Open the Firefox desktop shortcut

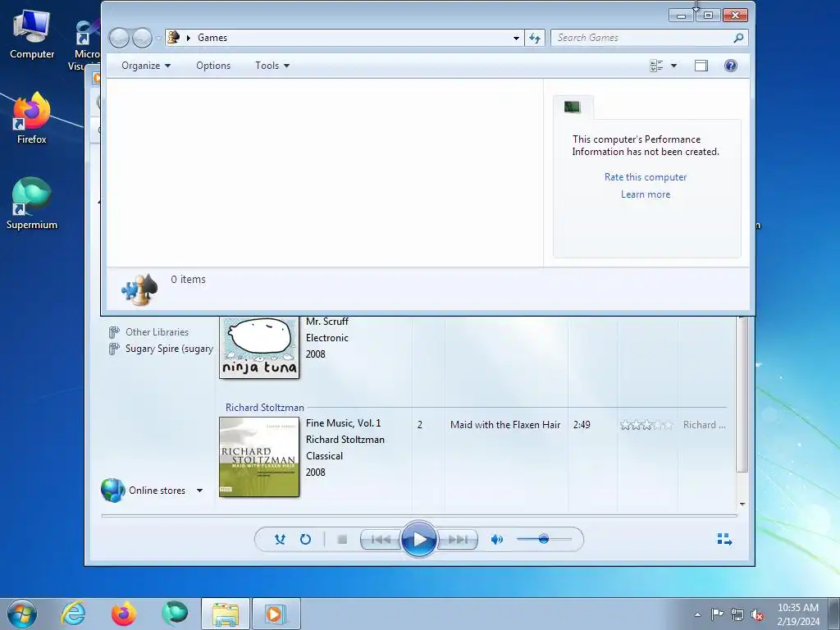click(x=32, y=118)
